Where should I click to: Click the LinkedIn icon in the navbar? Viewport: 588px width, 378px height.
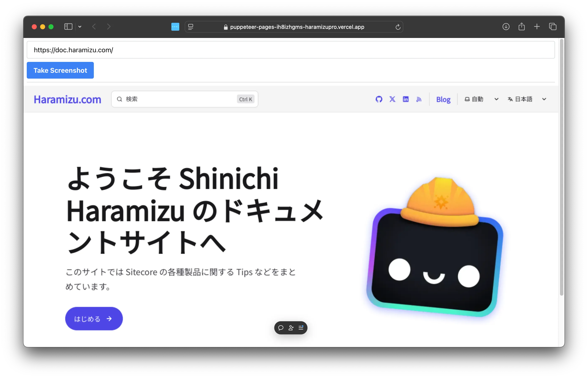pyautogui.click(x=405, y=100)
